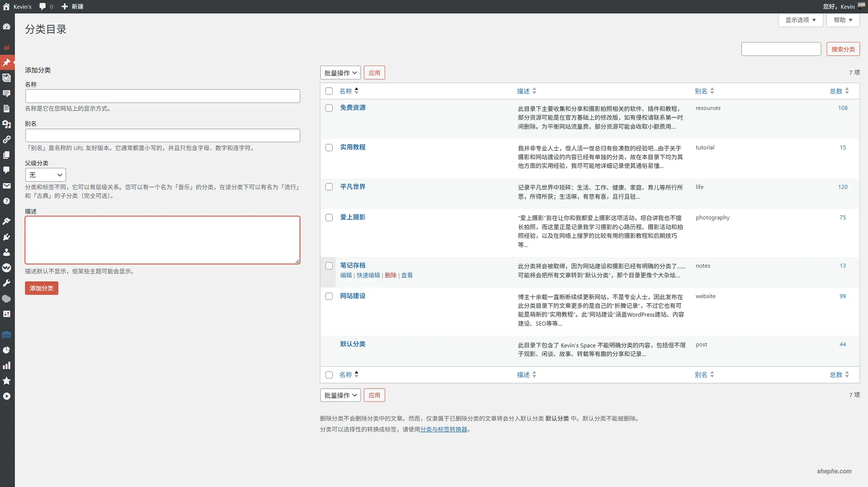Sort the table by 总数 column
Screen dimensions: 868x487
[836, 91]
